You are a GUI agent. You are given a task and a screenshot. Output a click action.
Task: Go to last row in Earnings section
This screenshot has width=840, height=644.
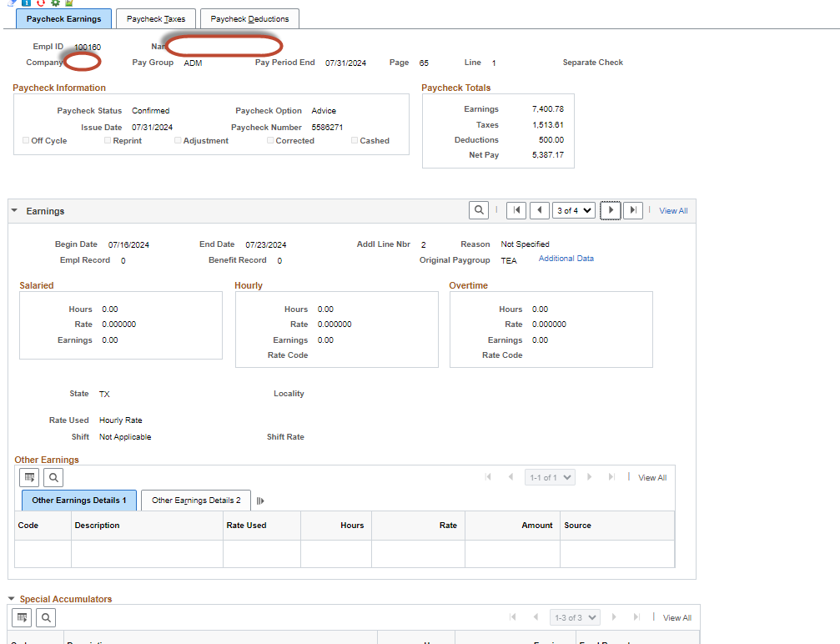pos(633,210)
